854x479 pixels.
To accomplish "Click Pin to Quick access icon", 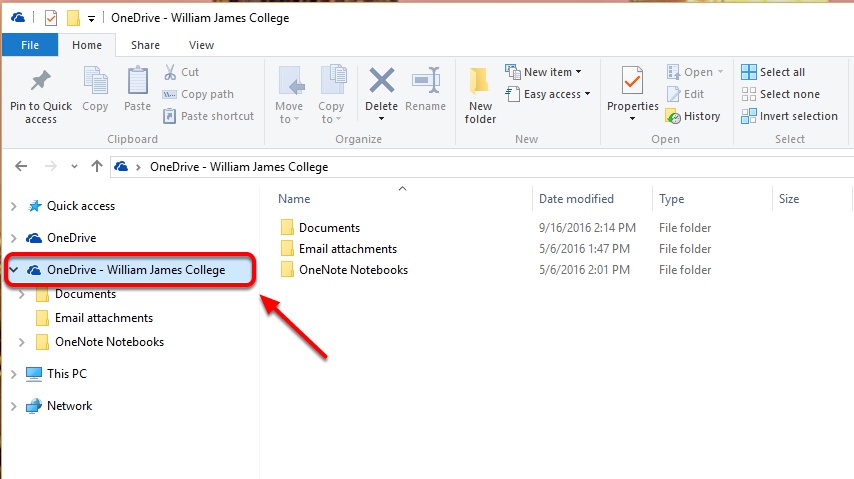I will tap(41, 81).
